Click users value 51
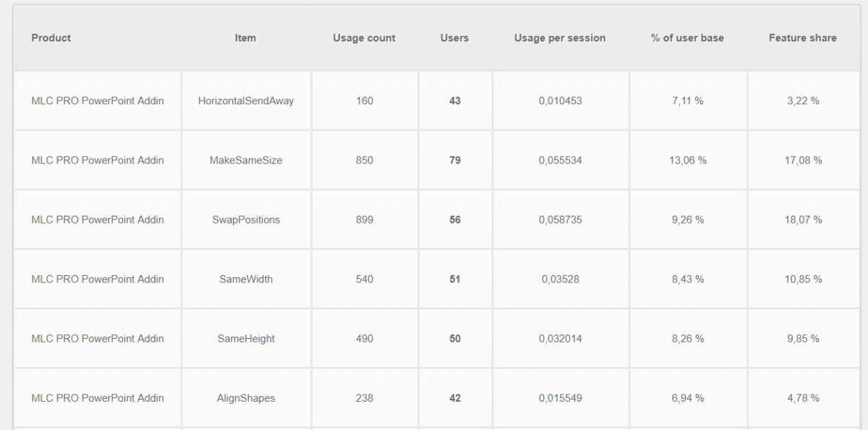The height and width of the screenshot is (430, 868). click(455, 279)
